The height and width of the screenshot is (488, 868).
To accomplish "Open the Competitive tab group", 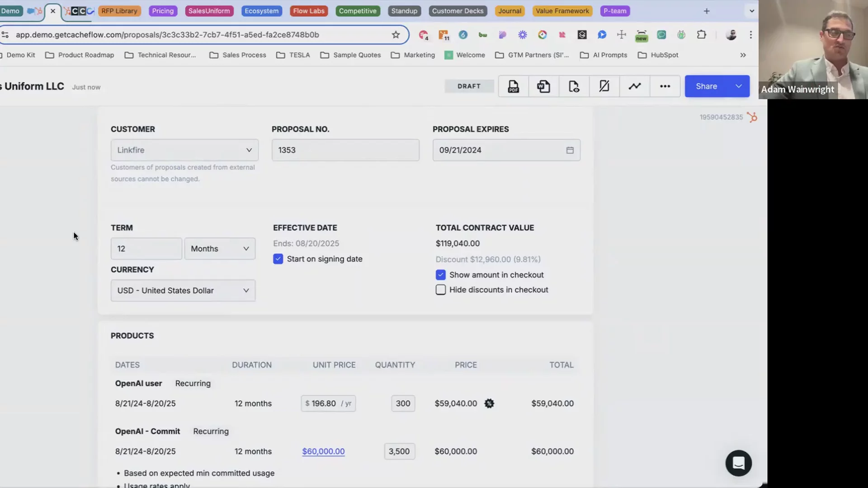I will [x=357, y=11].
